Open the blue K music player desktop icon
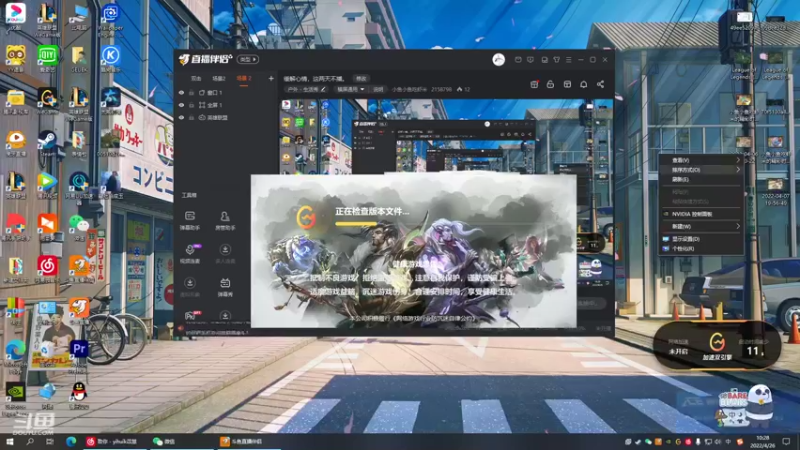Image resolution: width=800 pixels, height=450 pixels. [110, 58]
